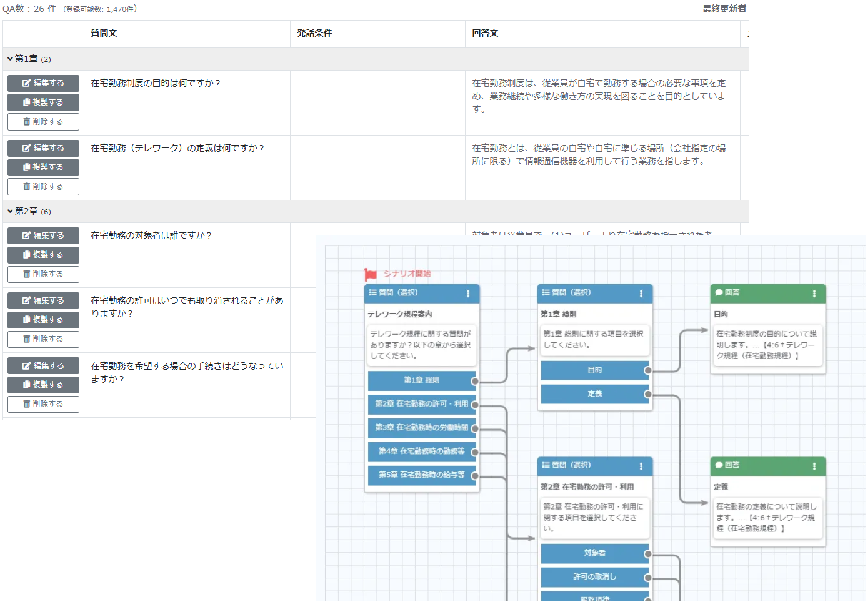This screenshot has height=607, width=868.
Task: Click the connection dot next to 定義 choice
Action: click(649, 394)
